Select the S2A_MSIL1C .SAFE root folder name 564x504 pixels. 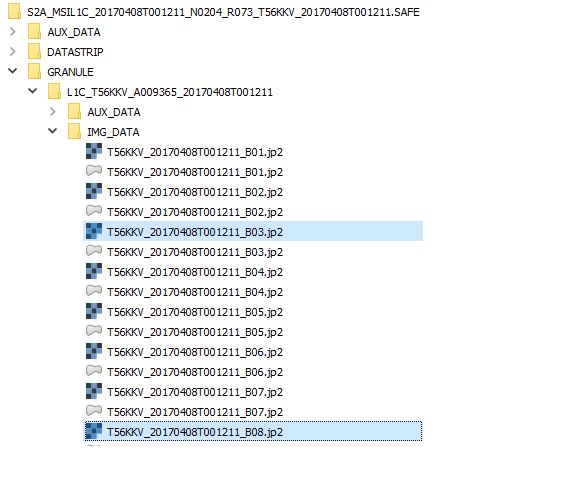tap(223, 12)
